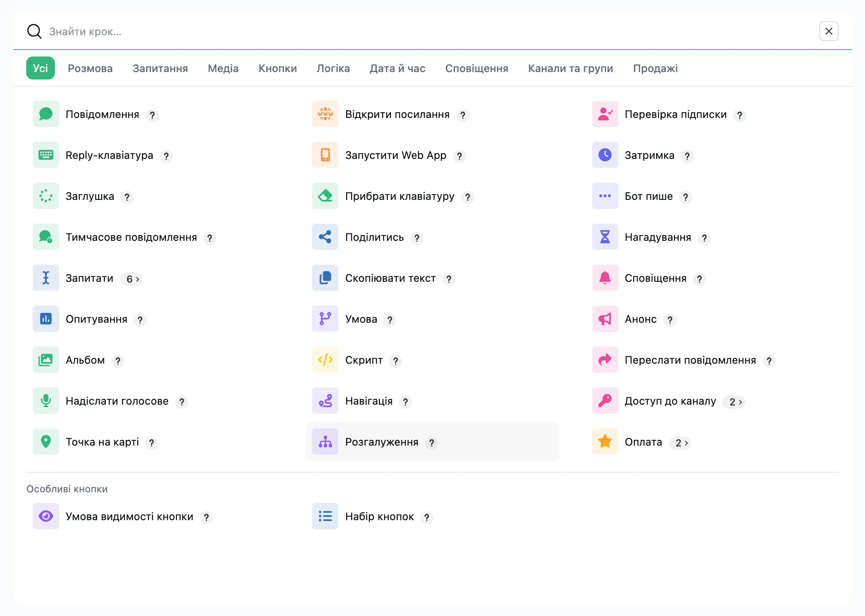Close the step picker dialog
Image resolution: width=865 pixels, height=616 pixels.
click(829, 31)
